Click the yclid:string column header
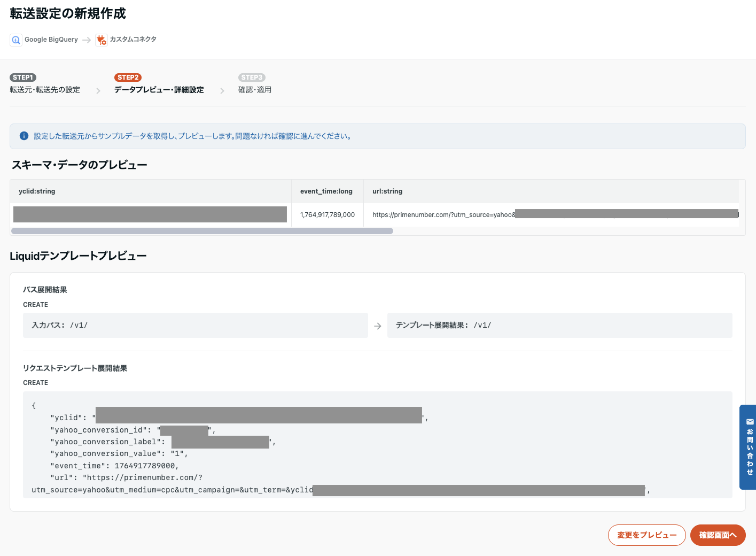The height and width of the screenshot is (556, 756). point(37,191)
